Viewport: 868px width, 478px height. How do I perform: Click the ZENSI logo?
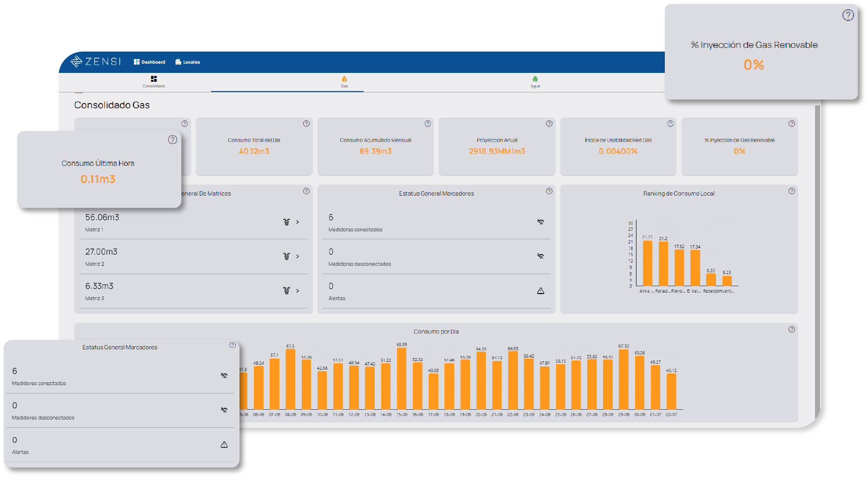(x=96, y=62)
